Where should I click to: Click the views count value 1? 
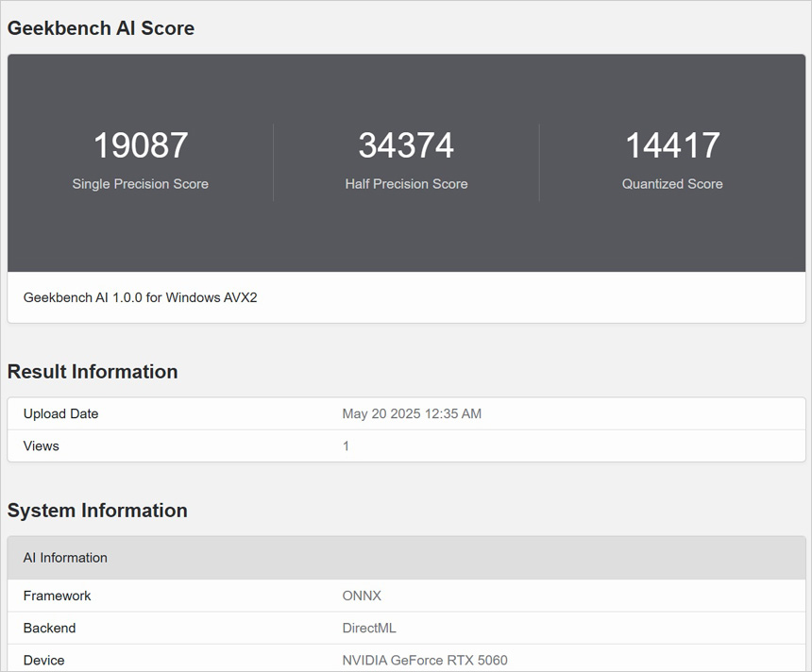click(346, 445)
